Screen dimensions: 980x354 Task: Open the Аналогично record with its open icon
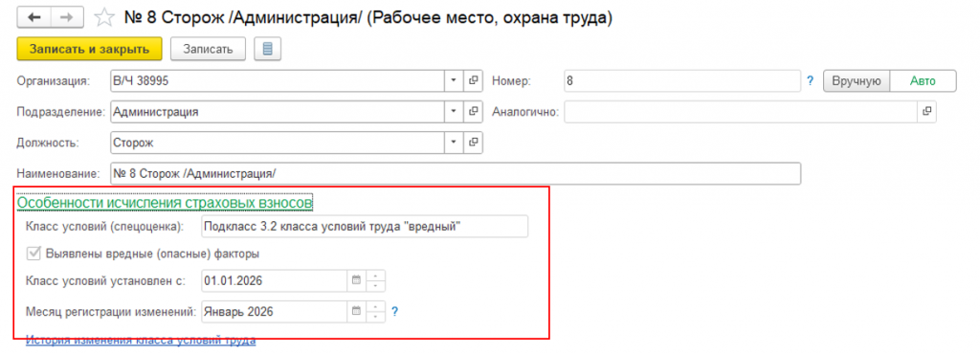pos(926,112)
